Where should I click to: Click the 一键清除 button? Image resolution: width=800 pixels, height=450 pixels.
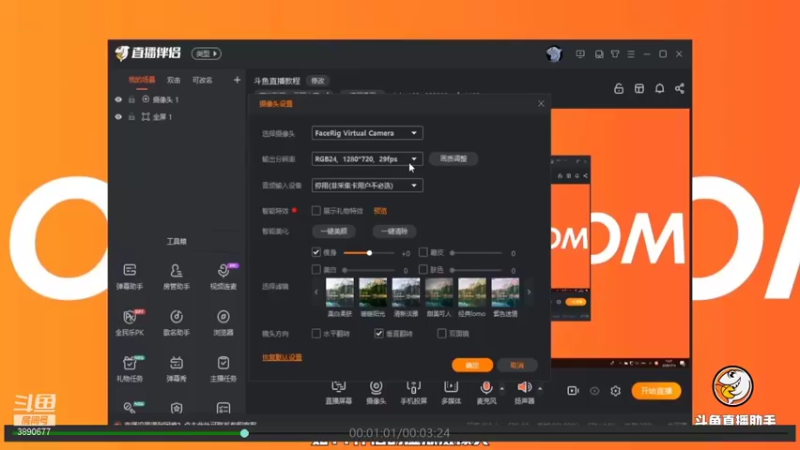coord(394,231)
